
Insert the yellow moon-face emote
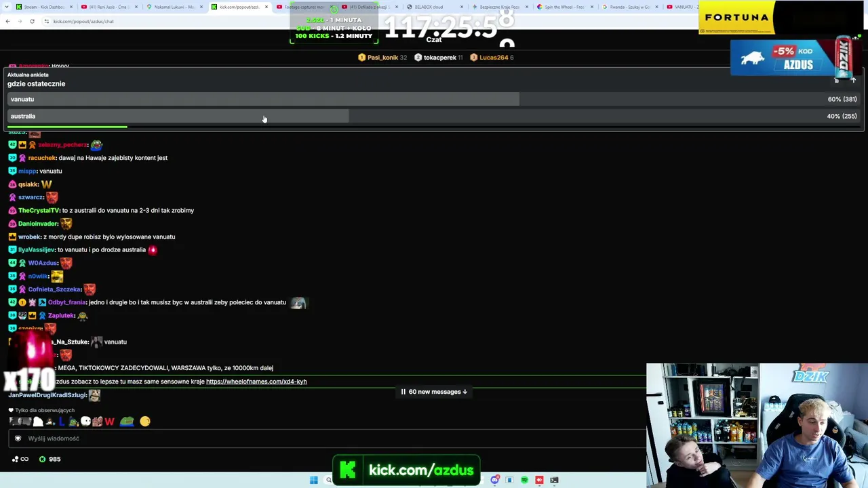[x=145, y=422]
